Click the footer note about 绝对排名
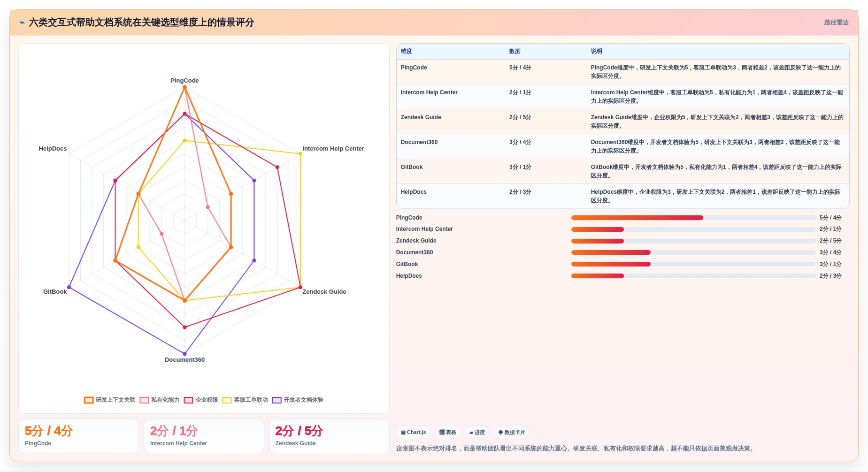Image resolution: width=868 pixels, height=472 pixels. point(576,449)
